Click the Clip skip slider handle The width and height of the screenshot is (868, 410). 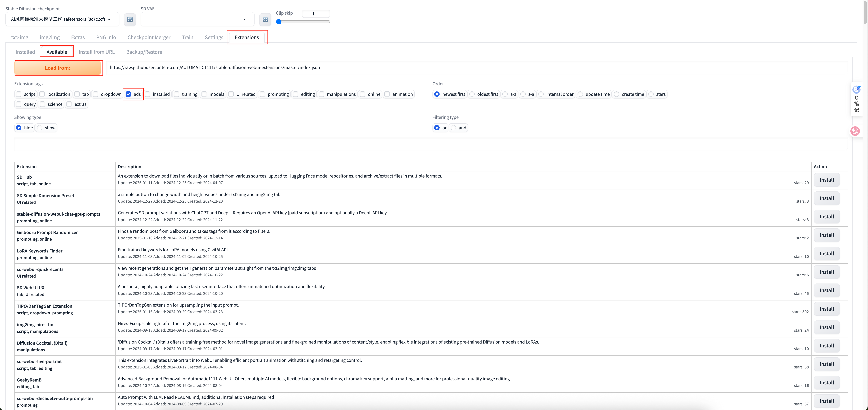279,22
